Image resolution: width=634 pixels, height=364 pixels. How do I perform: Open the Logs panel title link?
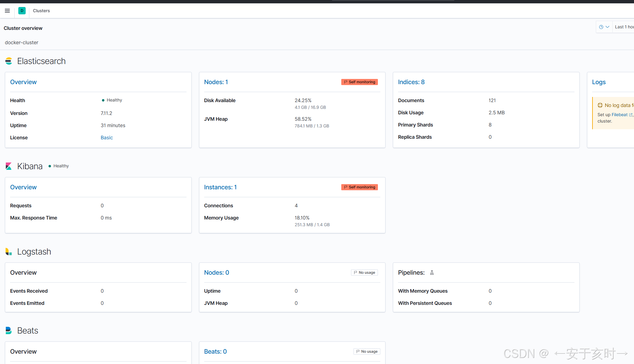point(599,82)
